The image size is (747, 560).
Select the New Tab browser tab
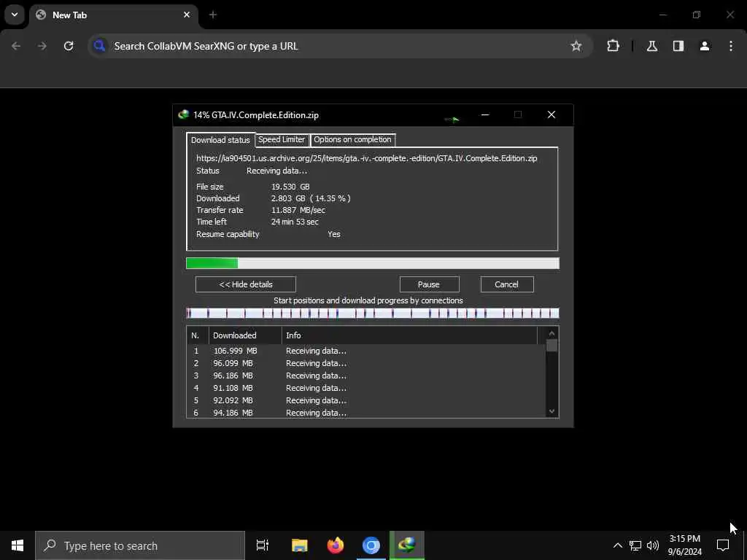coord(113,15)
